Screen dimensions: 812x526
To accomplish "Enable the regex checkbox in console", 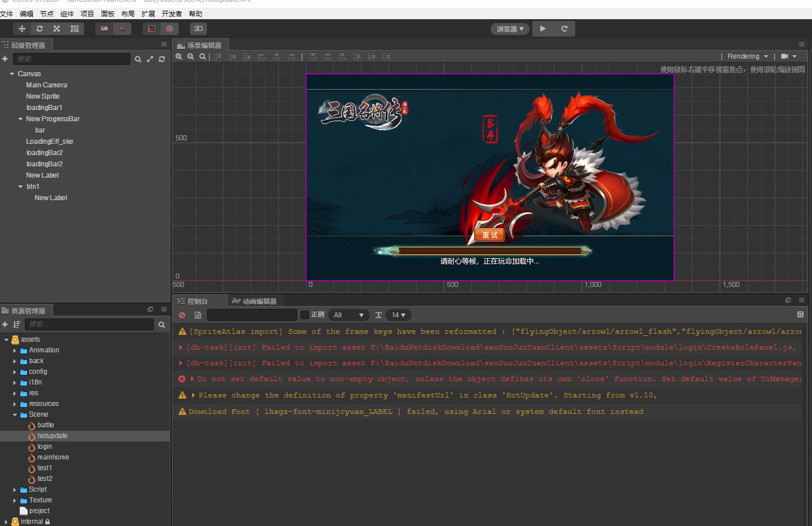I will [304, 315].
